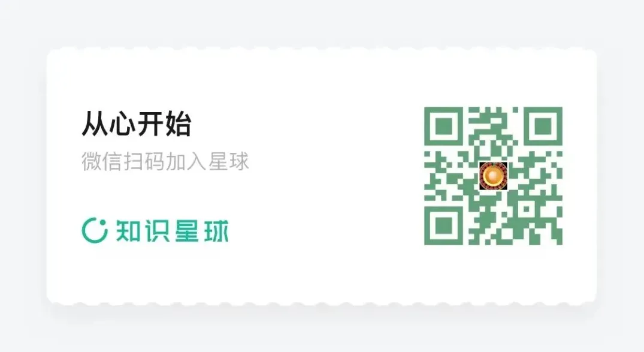Click the 知识星球 brand name text
644x352 pixels.
tap(172, 231)
